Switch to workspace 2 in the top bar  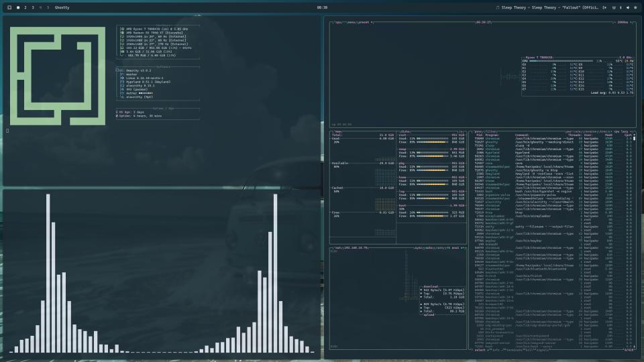[25, 7]
